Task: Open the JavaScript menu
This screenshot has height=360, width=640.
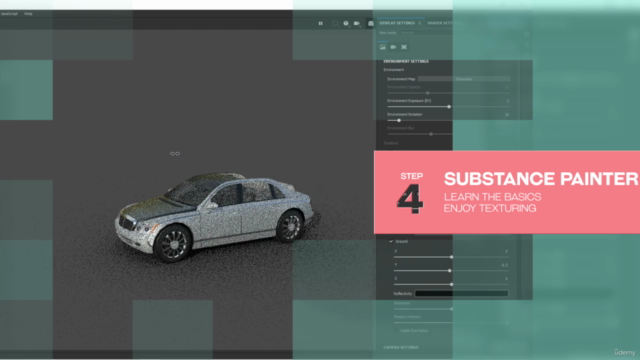Action: (9, 14)
